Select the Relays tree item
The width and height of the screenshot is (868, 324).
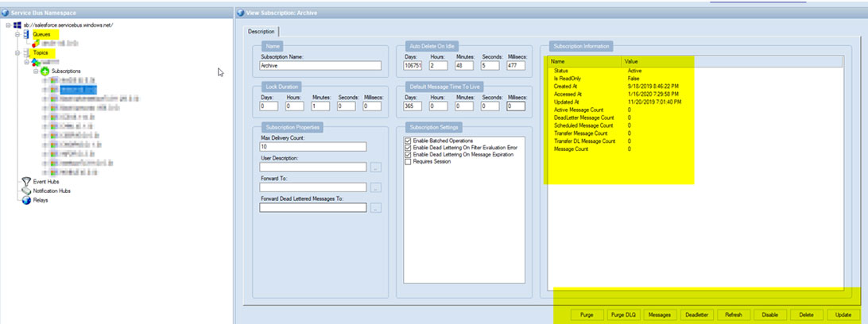click(x=41, y=200)
